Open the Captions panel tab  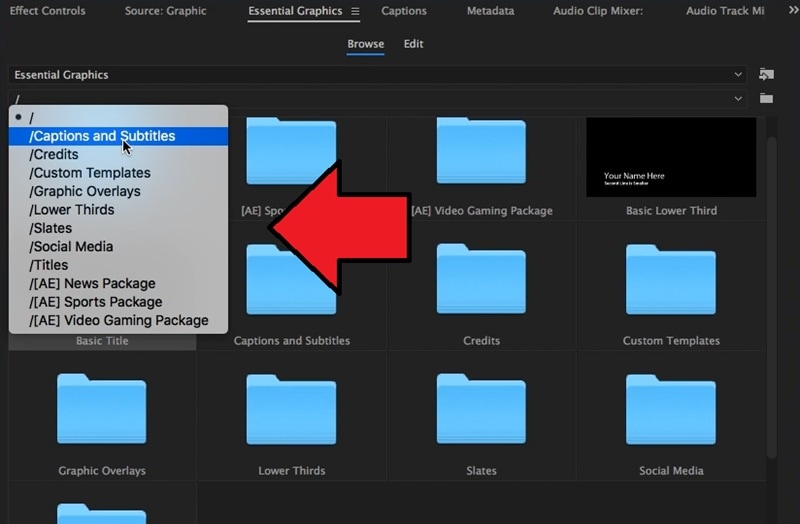point(404,11)
